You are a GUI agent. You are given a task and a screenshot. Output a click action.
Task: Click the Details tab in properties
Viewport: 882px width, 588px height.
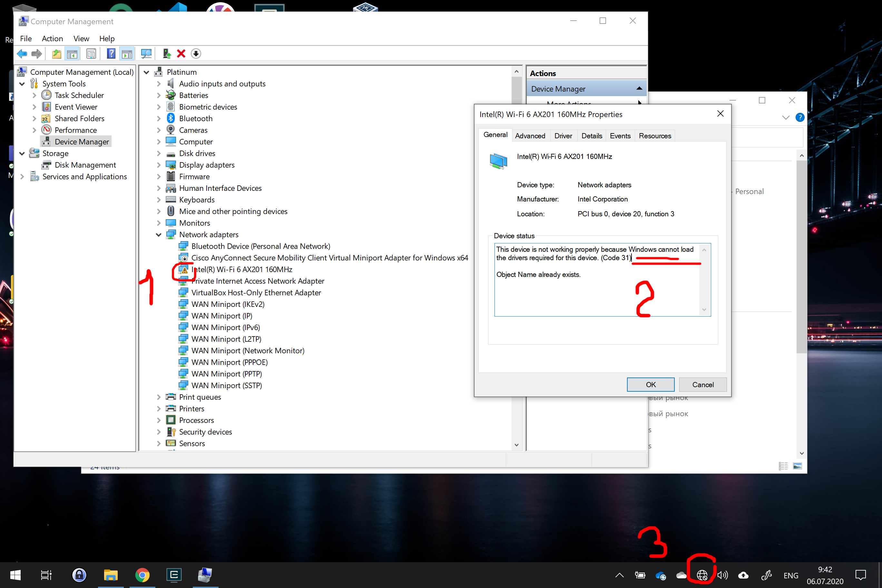591,136
